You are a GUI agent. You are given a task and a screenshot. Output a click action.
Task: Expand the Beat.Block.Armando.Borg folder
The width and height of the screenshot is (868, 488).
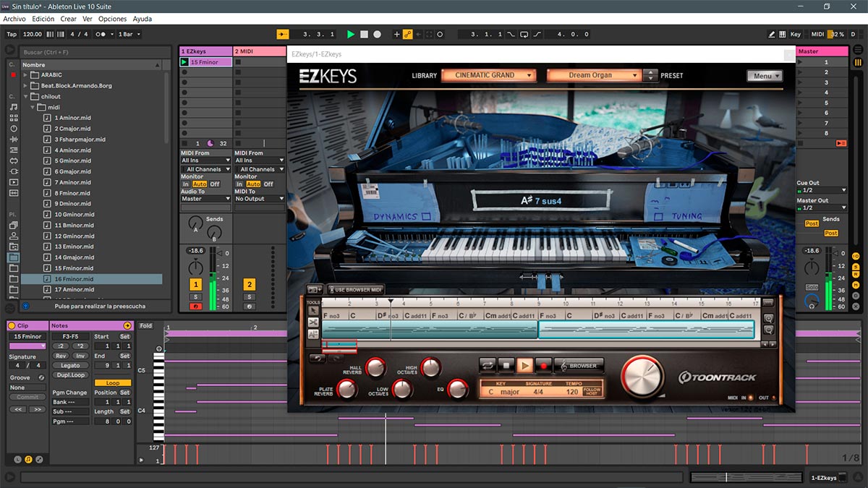pyautogui.click(x=26, y=85)
